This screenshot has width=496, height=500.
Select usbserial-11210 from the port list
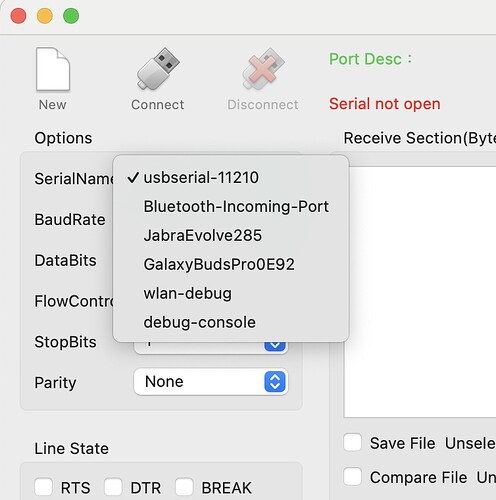[231, 177]
